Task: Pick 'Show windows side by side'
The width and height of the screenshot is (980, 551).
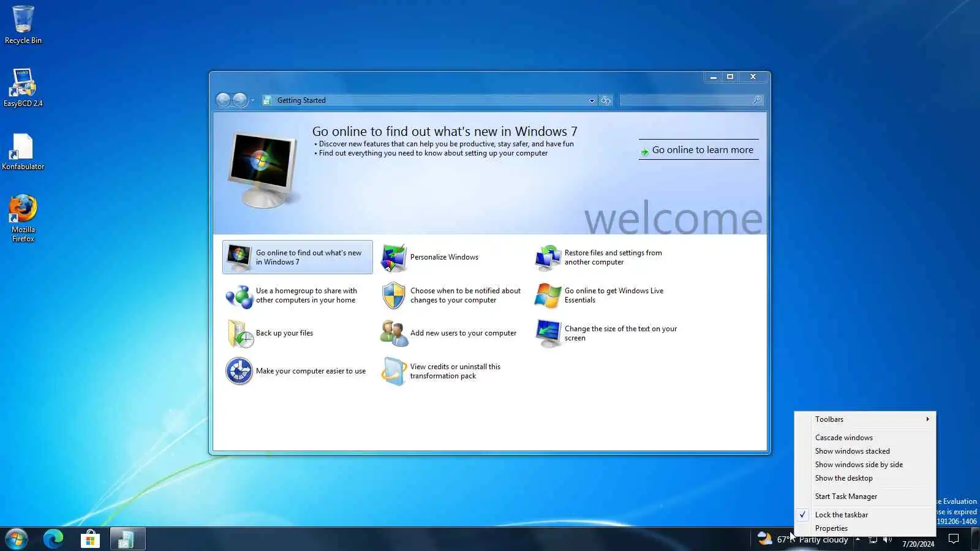Action: point(865,465)
